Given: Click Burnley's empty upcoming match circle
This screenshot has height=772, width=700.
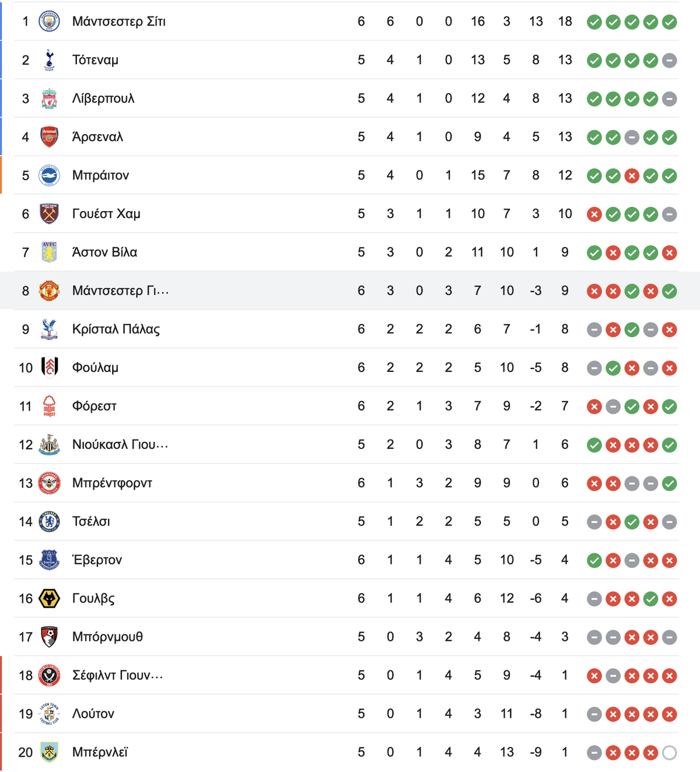Looking at the screenshot, I should [x=670, y=753].
